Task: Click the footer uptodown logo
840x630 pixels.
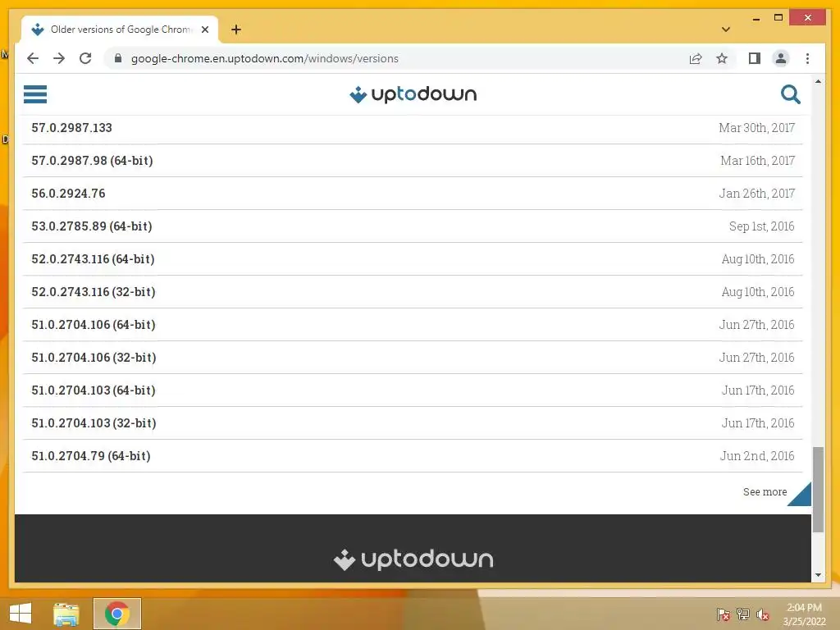Action: tap(413, 559)
